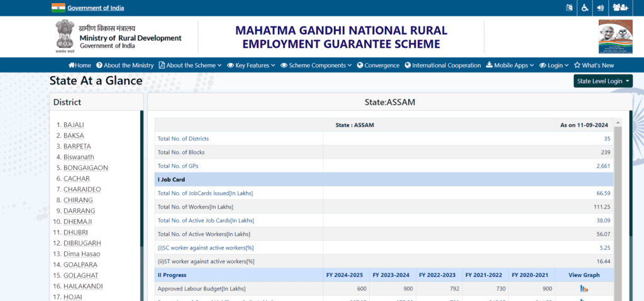Click the house icon beside Home
The image size is (644, 301).
(72, 65)
